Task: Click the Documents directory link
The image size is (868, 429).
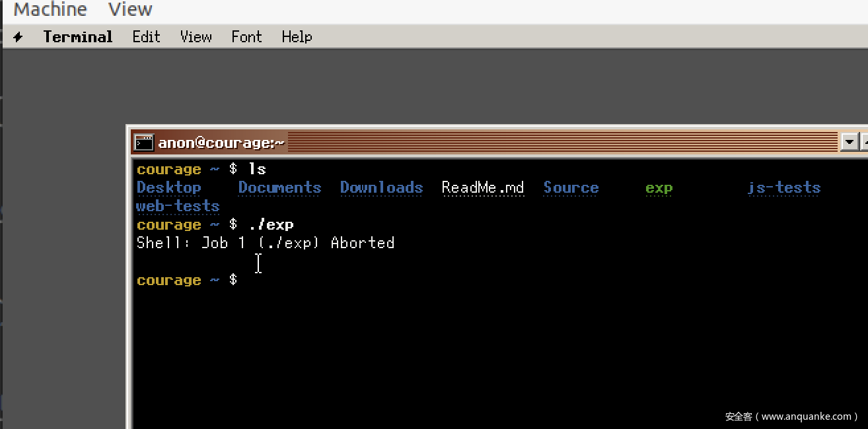Action: click(x=279, y=188)
